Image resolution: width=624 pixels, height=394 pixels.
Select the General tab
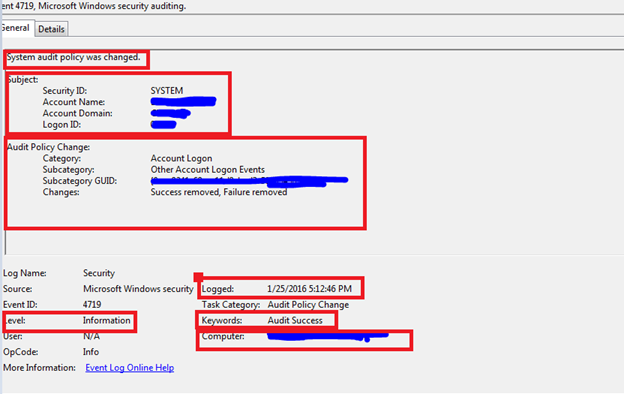coord(16,28)
